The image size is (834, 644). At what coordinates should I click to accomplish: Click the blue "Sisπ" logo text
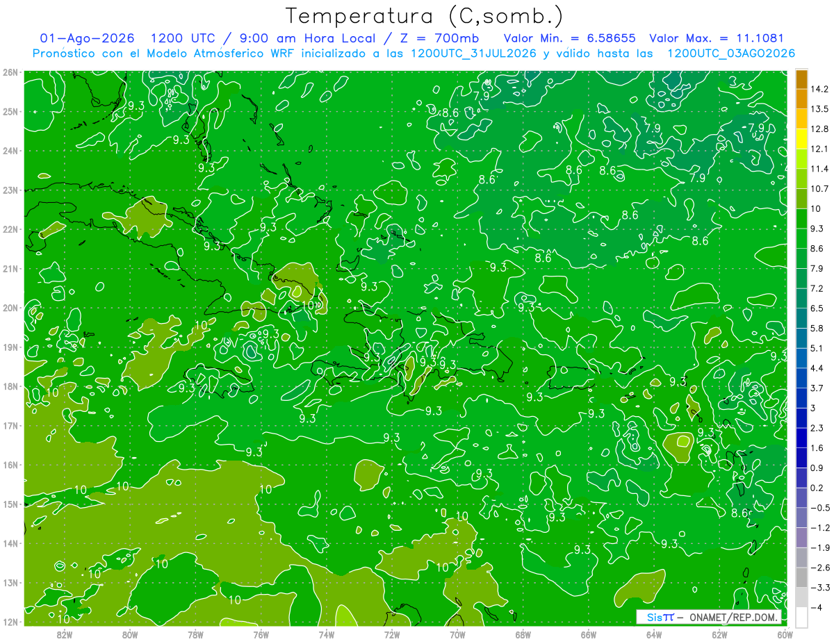660,617
